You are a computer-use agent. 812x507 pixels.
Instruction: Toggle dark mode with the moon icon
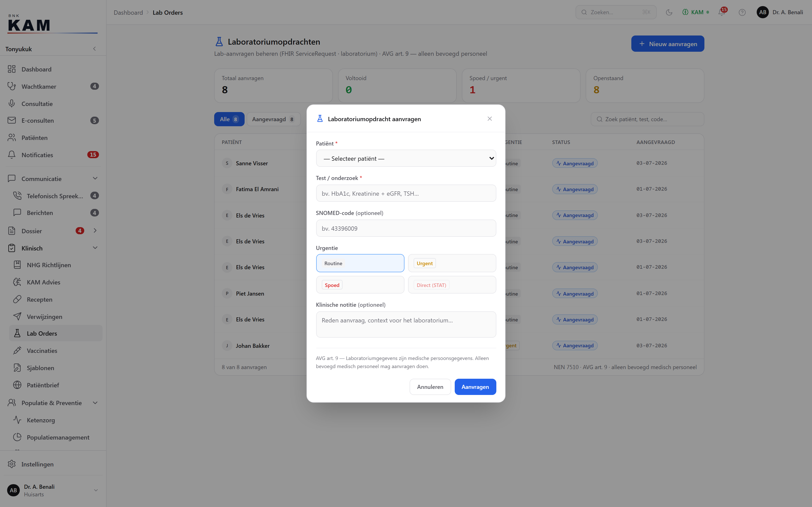point(669,12)
